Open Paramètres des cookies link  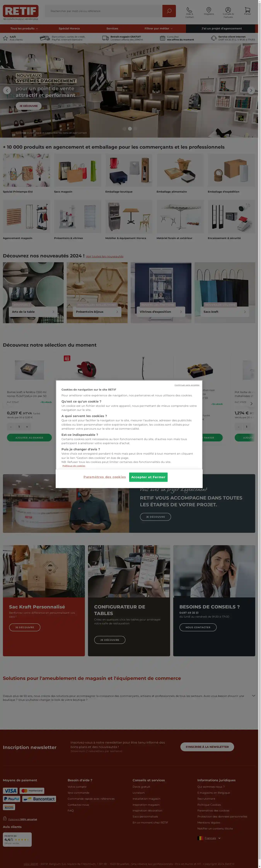coord(104,477)
